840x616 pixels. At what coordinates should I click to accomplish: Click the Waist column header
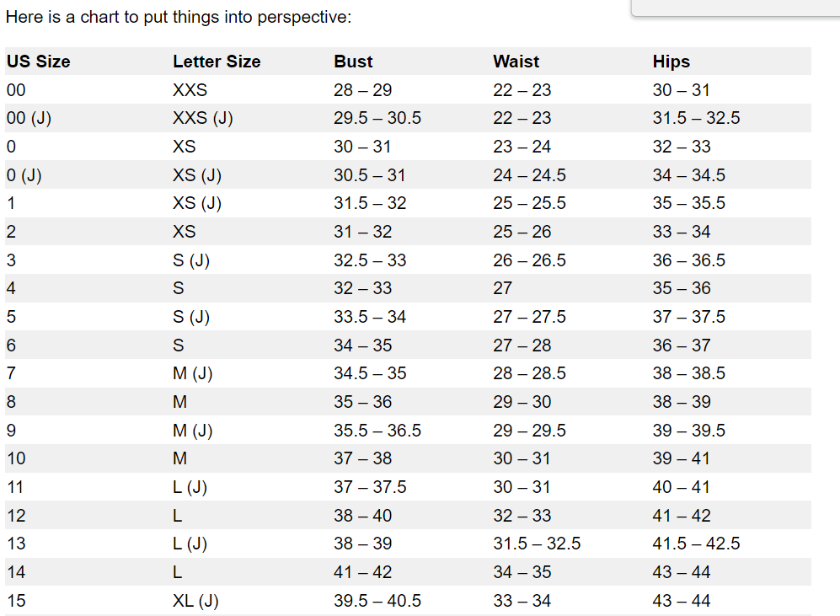coord(516,62)
